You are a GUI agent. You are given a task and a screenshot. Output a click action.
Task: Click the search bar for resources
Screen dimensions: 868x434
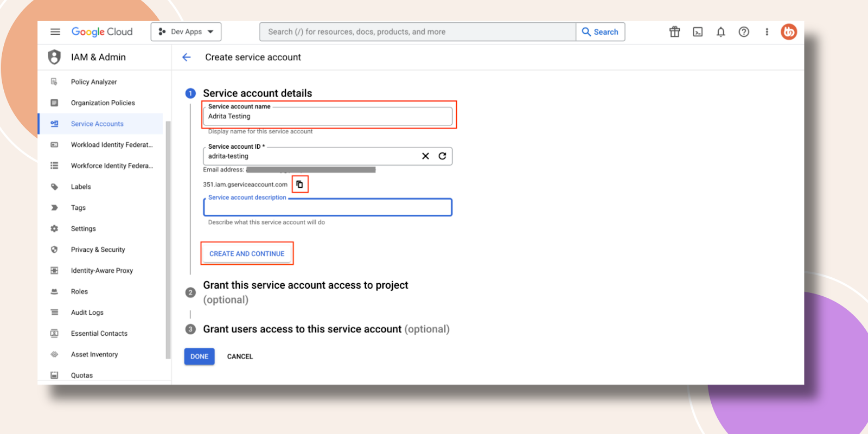click(x=417, y=32)
